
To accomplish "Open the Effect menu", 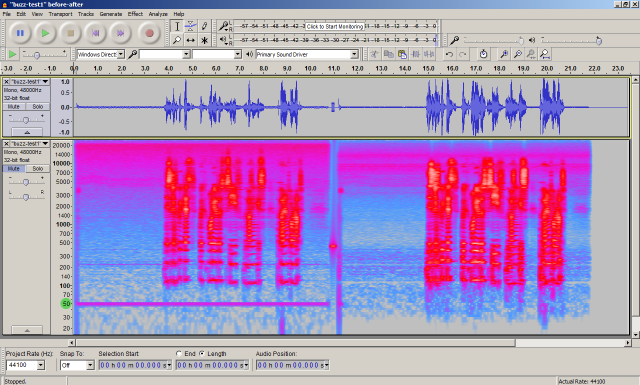I will tap(135, 14).
